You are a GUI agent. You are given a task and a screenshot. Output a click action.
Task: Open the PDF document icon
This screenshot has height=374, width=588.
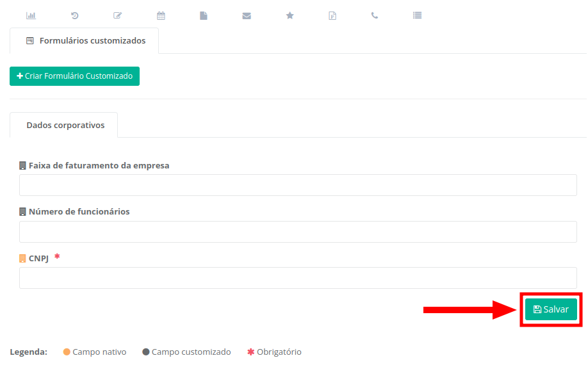pos(332,15)
